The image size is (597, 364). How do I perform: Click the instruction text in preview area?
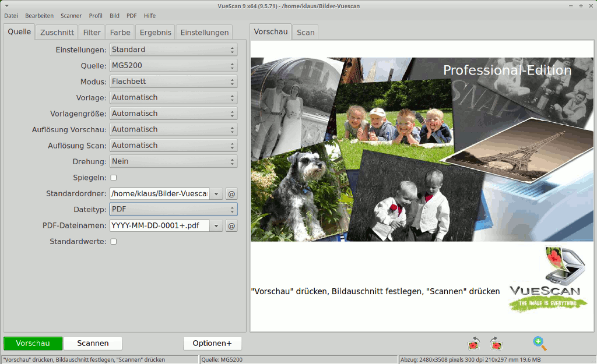click(x=375, y=291)
